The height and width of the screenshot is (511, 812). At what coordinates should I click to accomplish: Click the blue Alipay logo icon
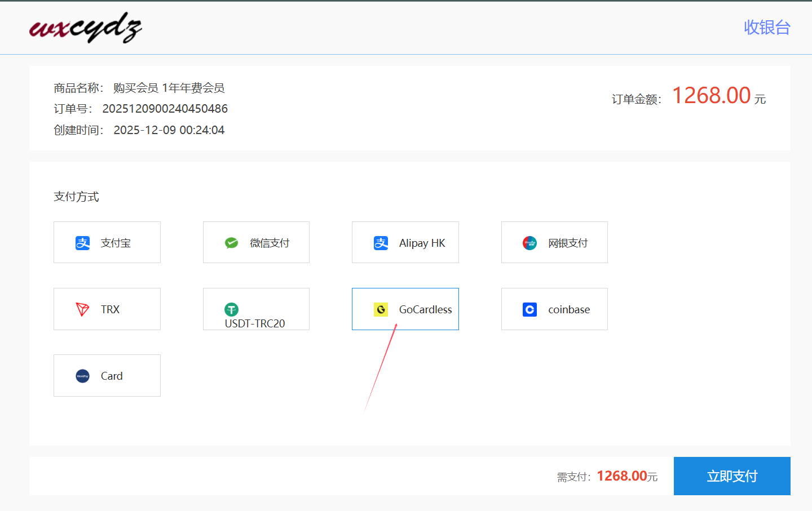tap(83, 243)
